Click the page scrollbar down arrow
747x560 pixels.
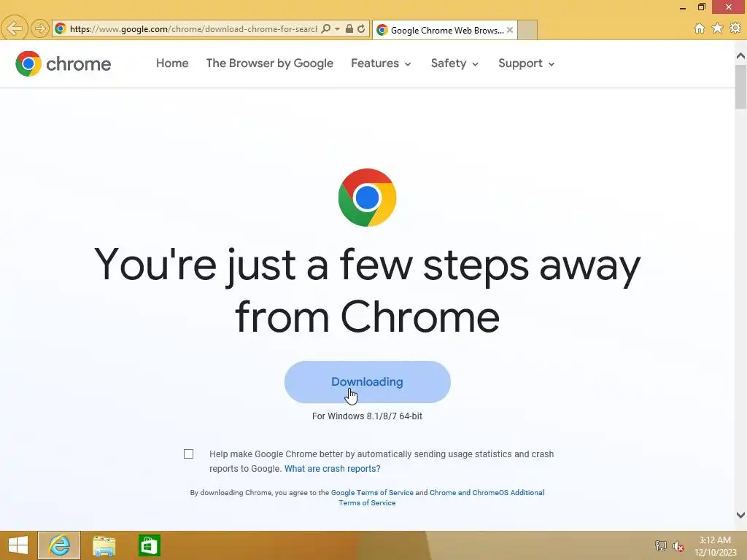(740, 515)
